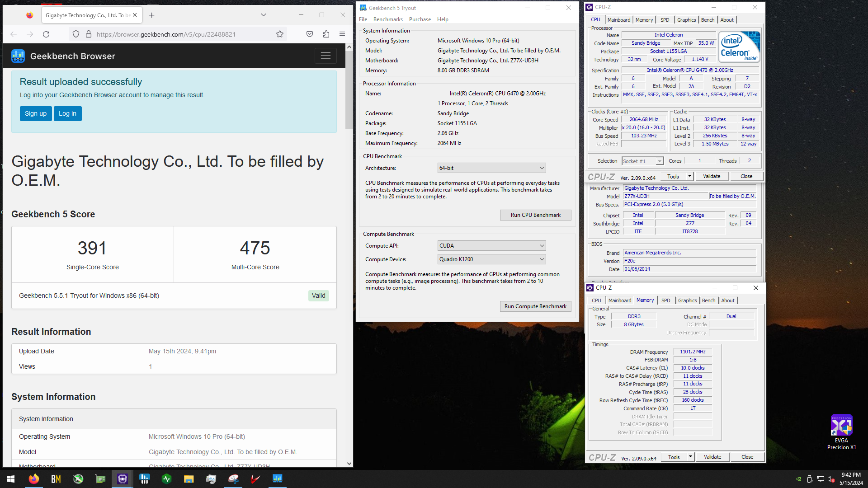Image resolution: width=868 pixels, height=488 pixels.
Task: Click Run Compute Benchmark button
Action: (x=535, y=306)
